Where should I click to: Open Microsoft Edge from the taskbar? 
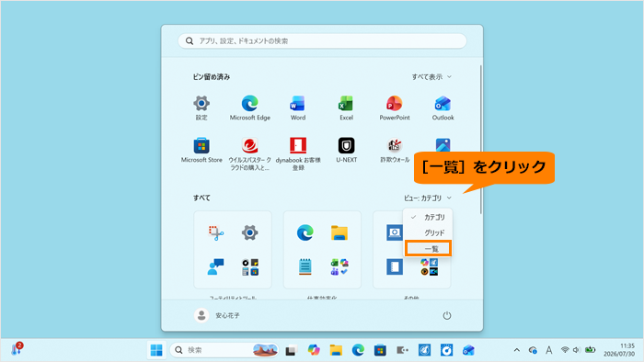(x=358, y=350)
